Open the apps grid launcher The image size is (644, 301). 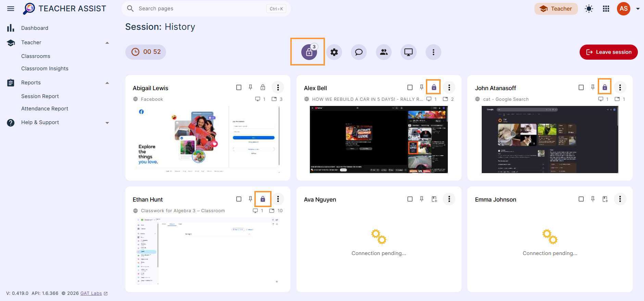pos(606,9)
